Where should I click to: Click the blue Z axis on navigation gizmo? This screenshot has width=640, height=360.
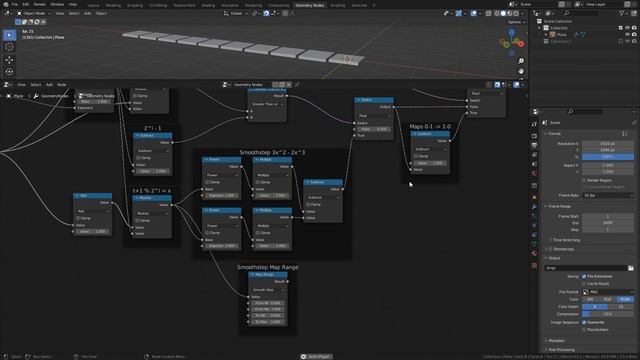click(511, 31)
